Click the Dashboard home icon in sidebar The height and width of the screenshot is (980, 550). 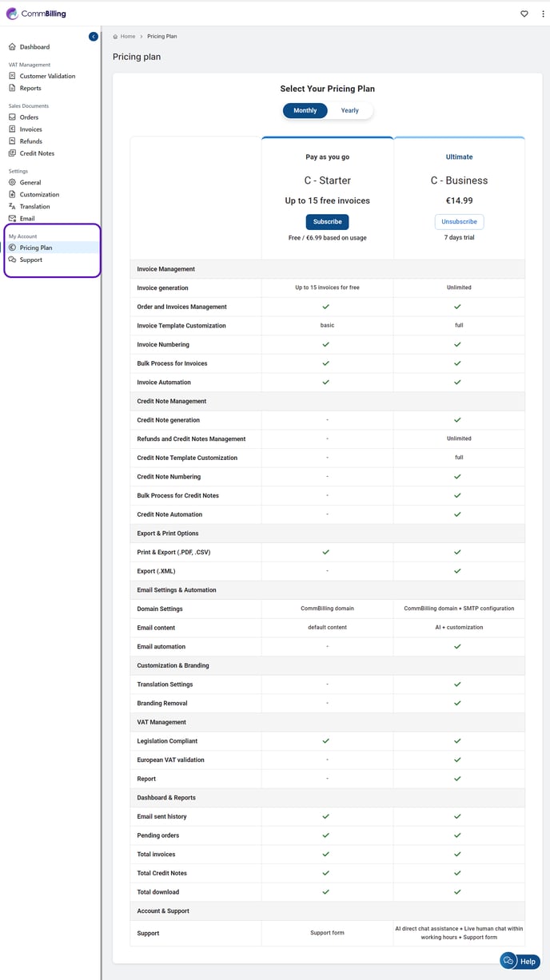12,47
